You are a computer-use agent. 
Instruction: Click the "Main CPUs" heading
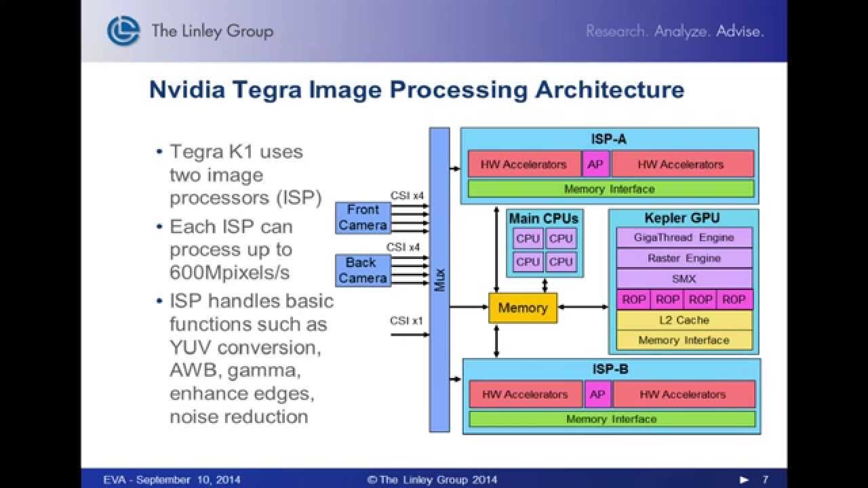point(544,218)
